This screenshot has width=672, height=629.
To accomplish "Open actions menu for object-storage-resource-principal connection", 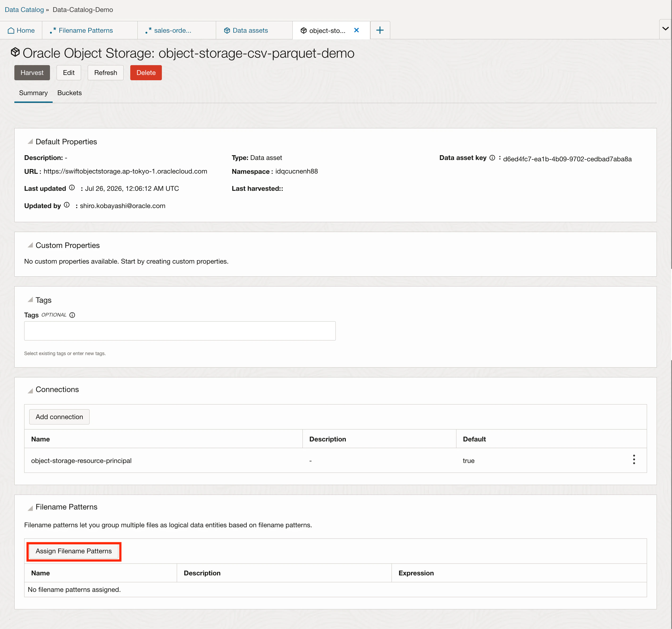I will coord(634,459).
